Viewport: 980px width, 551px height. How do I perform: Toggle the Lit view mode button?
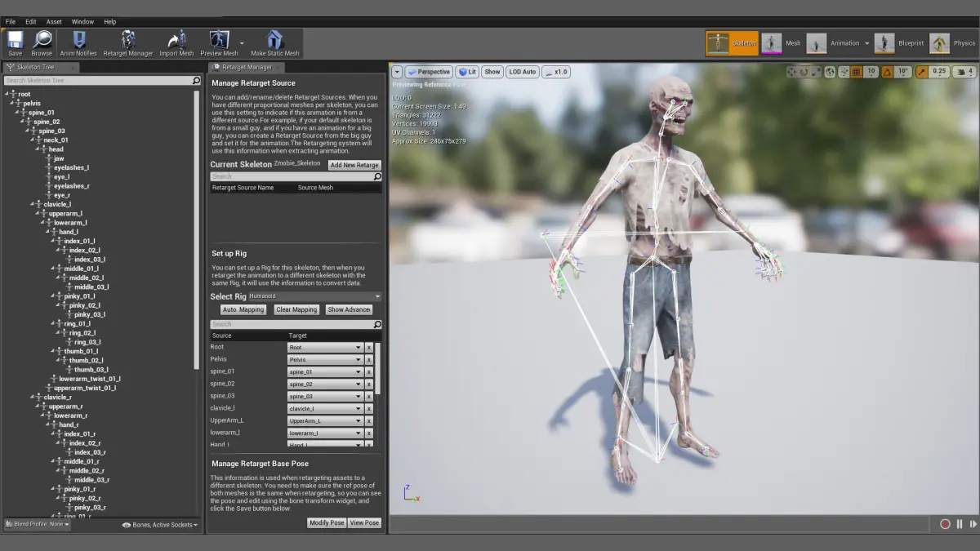pos(467,72)
